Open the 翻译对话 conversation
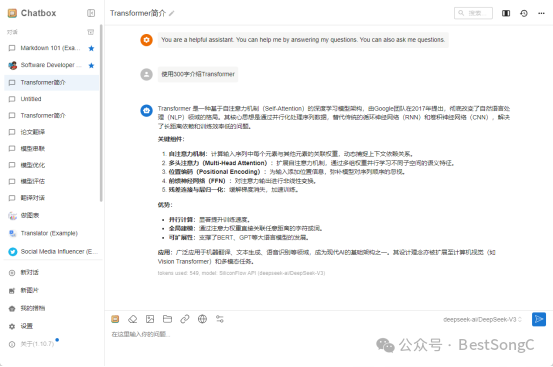The image size is (553, 367). (51, 198)
